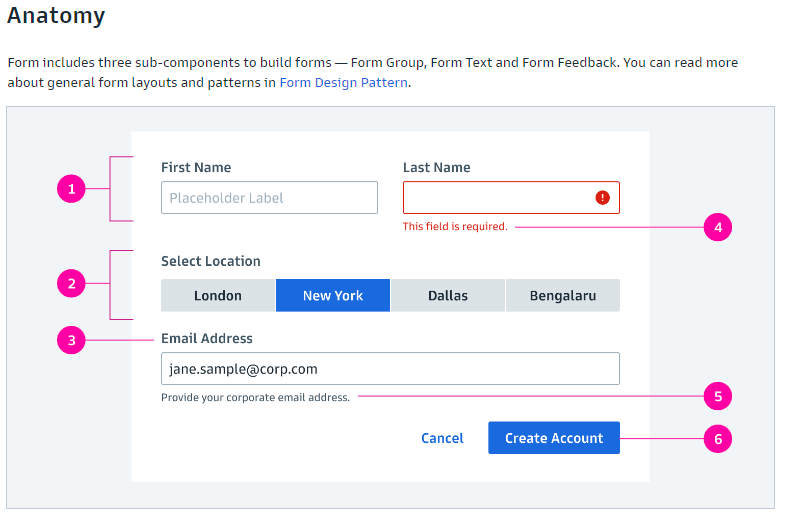This screenshot has width=796, height=523.
Task: Click the pink annotation marker number 2
Action: pyautogui.click(x=71, y=284)
